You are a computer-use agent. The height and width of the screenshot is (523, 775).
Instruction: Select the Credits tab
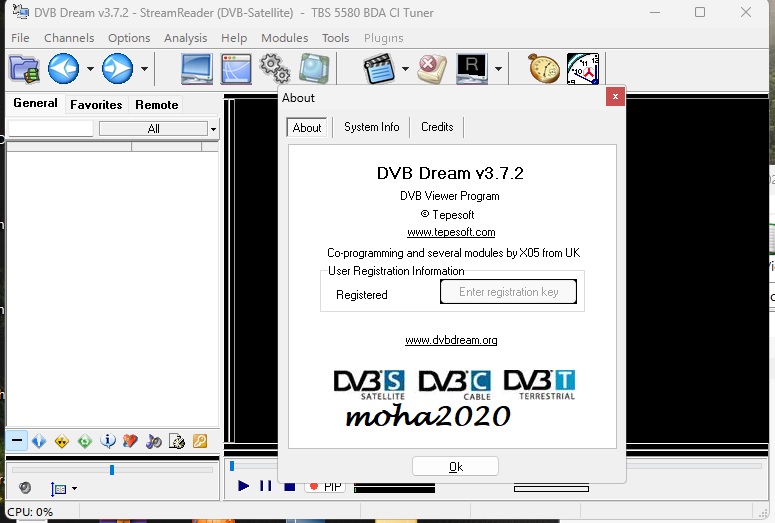437,127
